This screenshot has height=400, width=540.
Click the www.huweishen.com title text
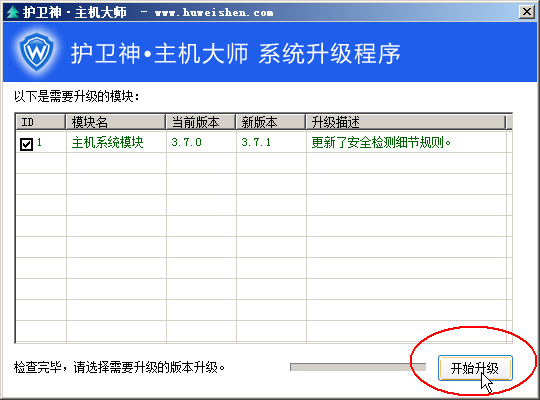(x=214, y=13)
